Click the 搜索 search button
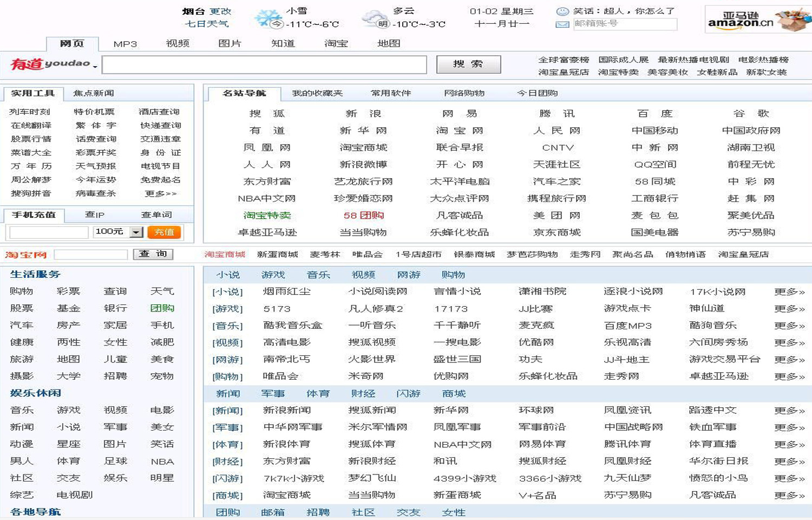The height and width of the screenshot is (520, 812). coord(468,64)
